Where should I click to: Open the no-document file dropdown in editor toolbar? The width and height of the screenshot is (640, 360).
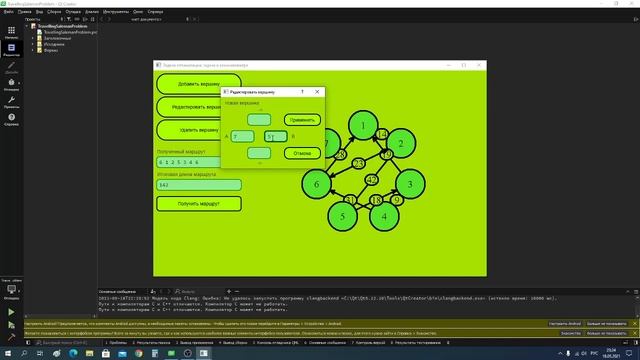[x=159, y=19]
